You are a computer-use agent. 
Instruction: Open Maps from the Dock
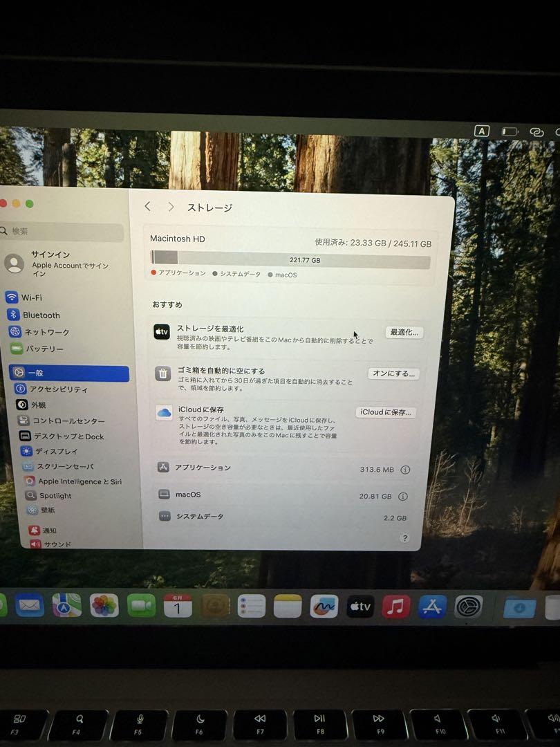[x=66, y=605]
